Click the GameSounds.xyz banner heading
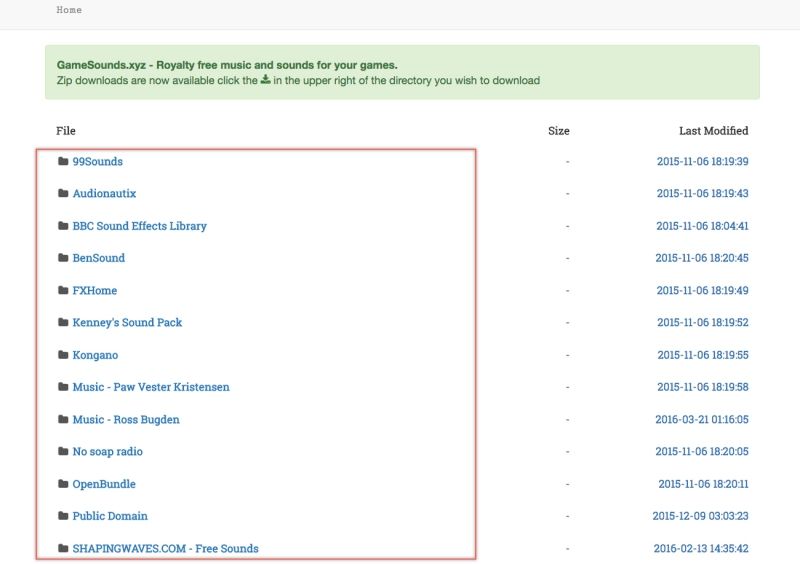Viewport: 800px width, 564px height. [x=227, y=65]
